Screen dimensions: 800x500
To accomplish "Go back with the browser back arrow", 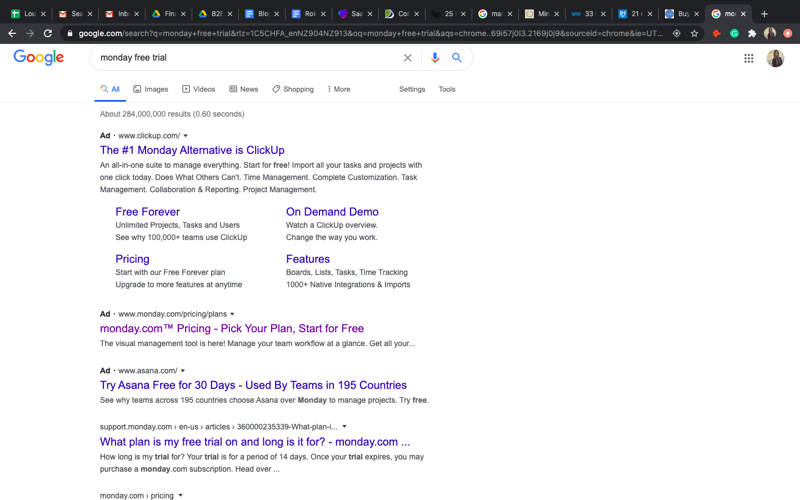I will pyautogui.click(x=12, y=33).
